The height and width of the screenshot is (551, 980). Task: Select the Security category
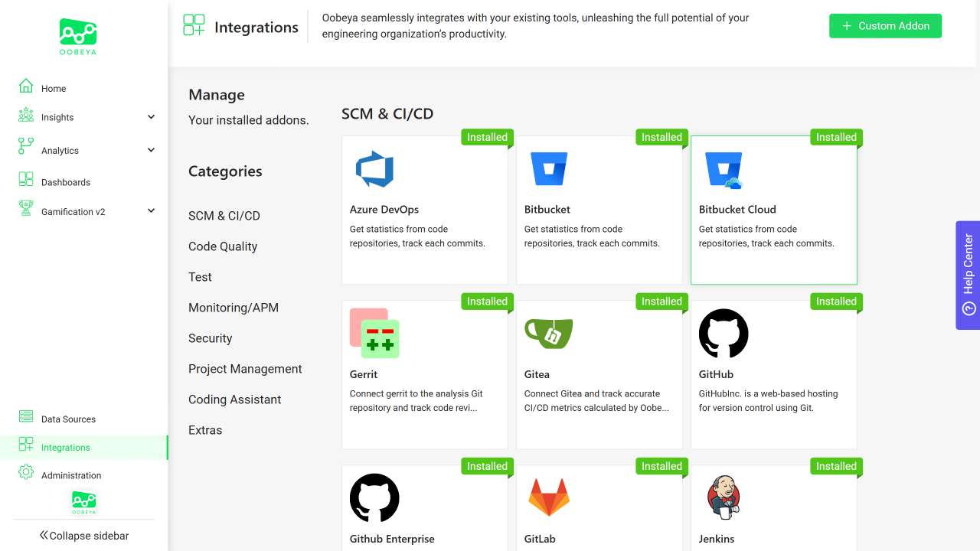pos(210,338)
